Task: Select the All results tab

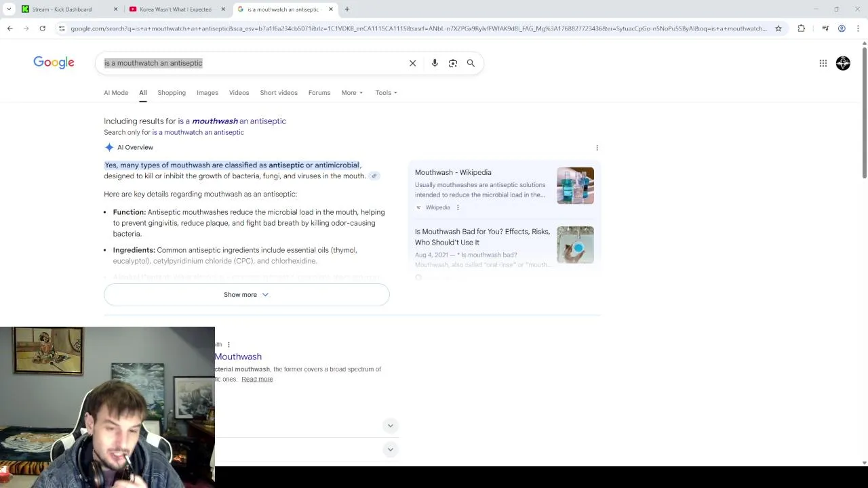Action: (x=143, y=93)
